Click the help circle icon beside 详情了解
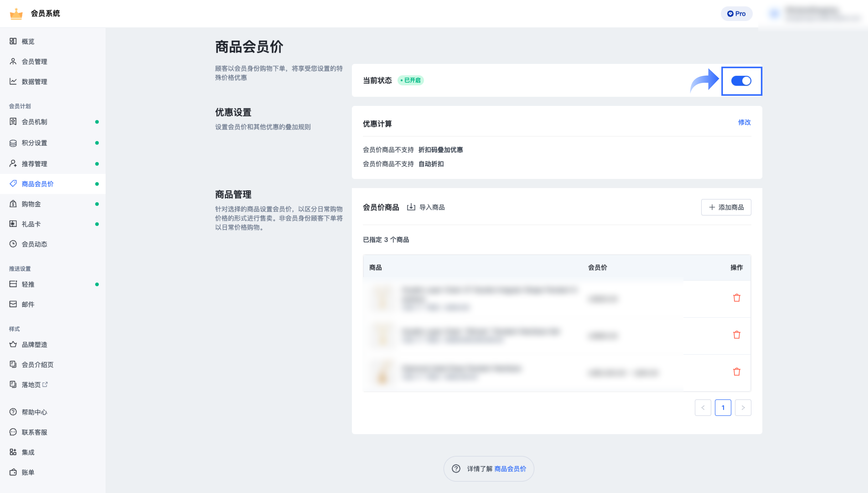The height and width of the screenshot is (493, 868). coord(456,469)
